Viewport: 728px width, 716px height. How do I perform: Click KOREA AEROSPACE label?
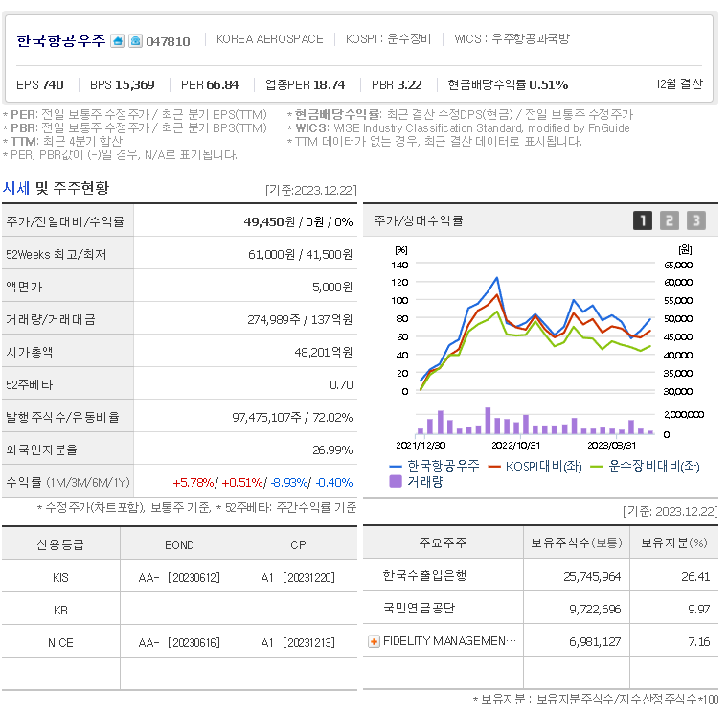(270, 39)
